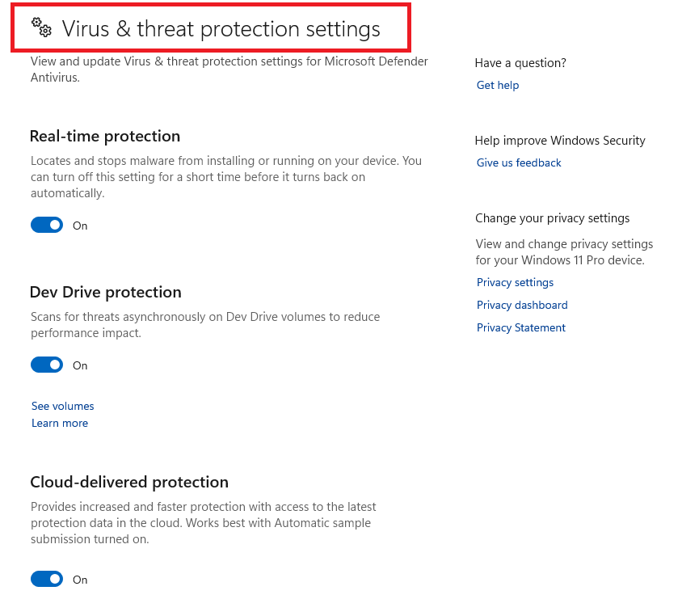
Task: Open Privacy settings link
Action: click(515, 283)
